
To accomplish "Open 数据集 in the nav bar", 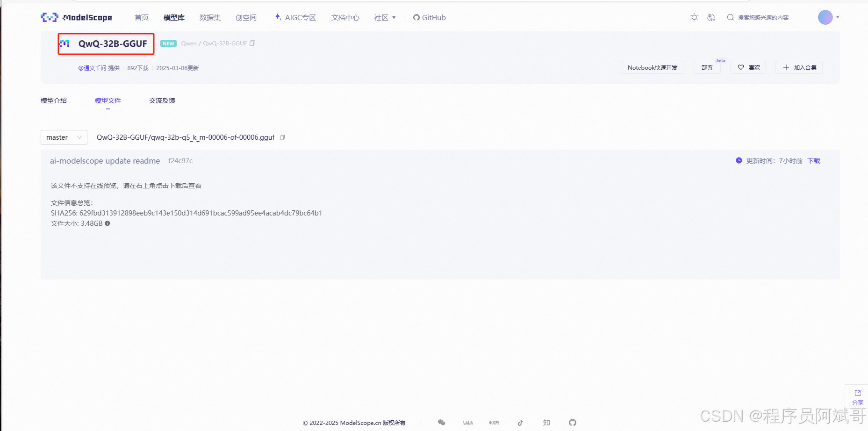I will tap(210, 17).
